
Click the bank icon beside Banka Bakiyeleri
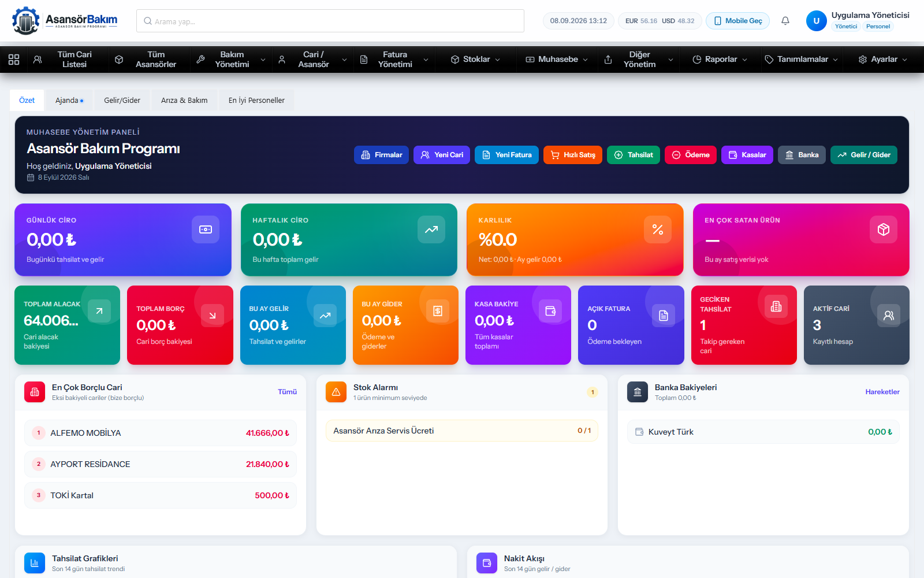point(638,392)
